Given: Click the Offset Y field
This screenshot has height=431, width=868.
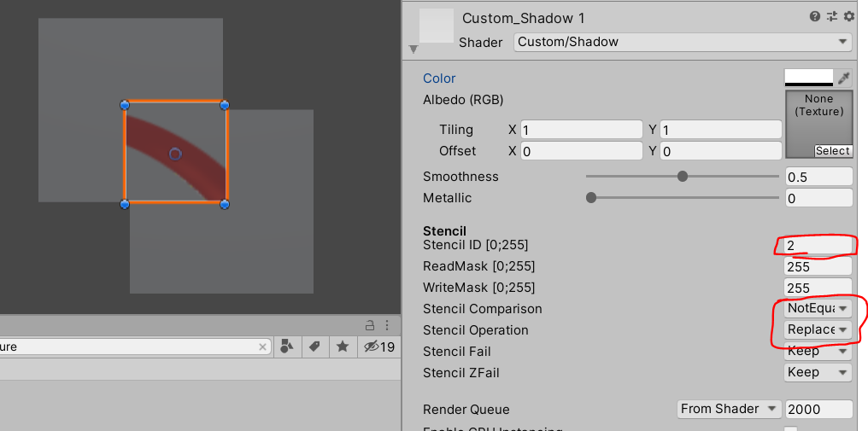Looking at the screenshot, I should (721, 151).
